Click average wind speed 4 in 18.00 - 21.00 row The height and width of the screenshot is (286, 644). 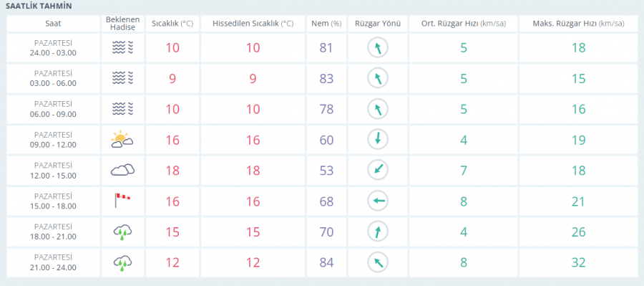(x=463, y=232)
